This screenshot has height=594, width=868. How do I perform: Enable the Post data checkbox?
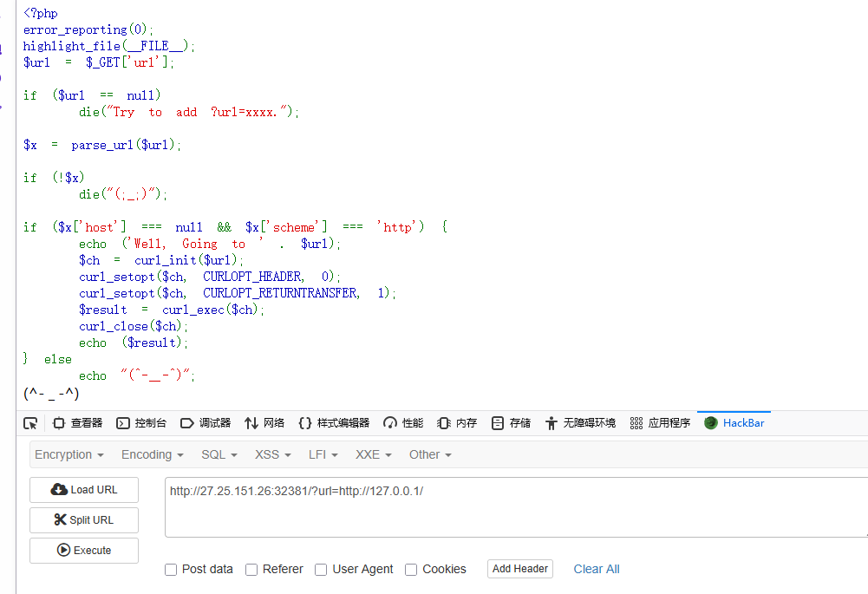171,570
